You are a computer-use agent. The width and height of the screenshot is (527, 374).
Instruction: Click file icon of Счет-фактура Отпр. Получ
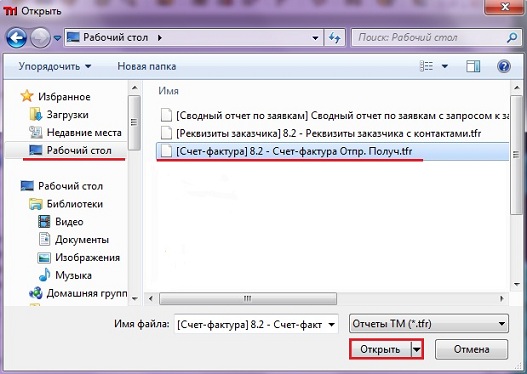point(166,151)
